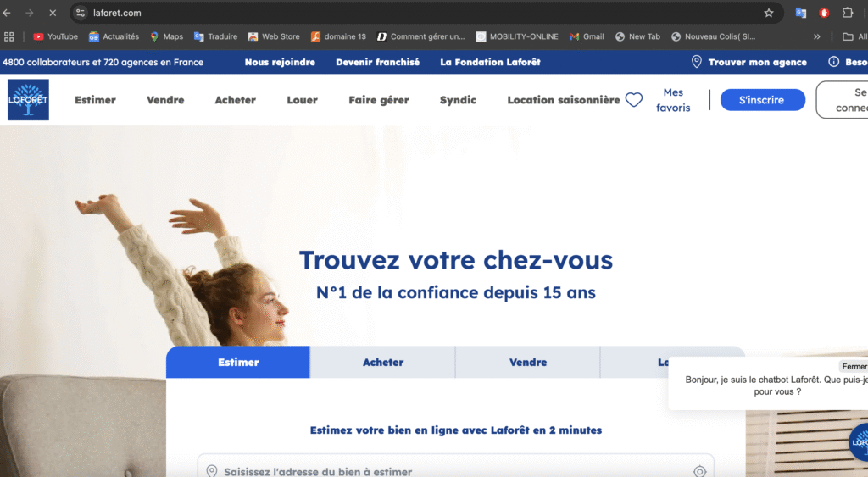
Task: Click Trouver mon agence link
Action: click(x=749, y=62)
